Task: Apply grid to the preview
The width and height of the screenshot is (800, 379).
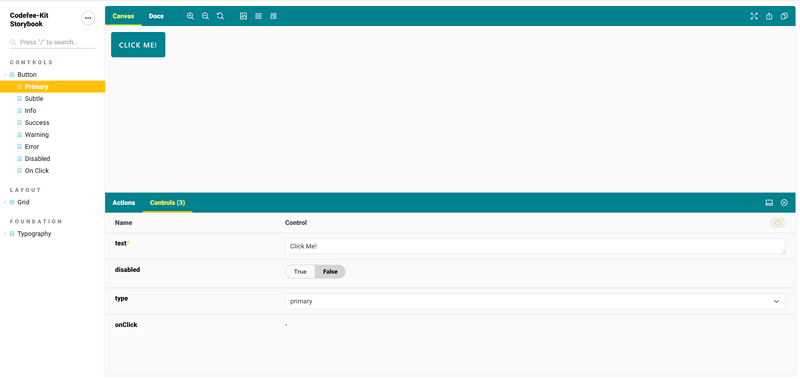Action: (258, 16)
